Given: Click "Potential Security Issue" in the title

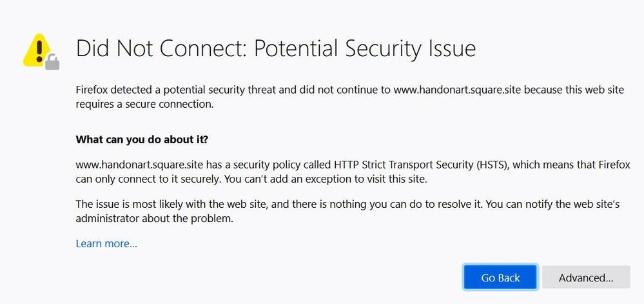Looking at the screenshot, I should 364,49.
